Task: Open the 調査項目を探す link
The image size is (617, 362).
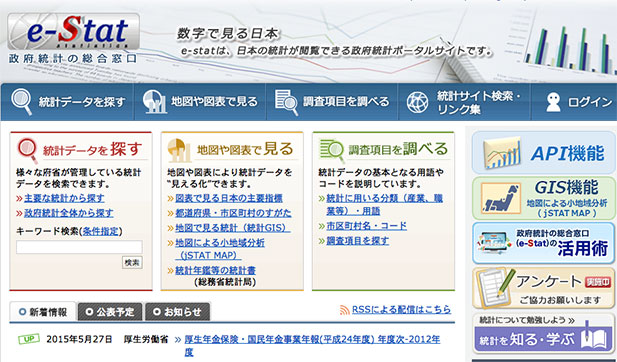Action: tap(358, 240)
